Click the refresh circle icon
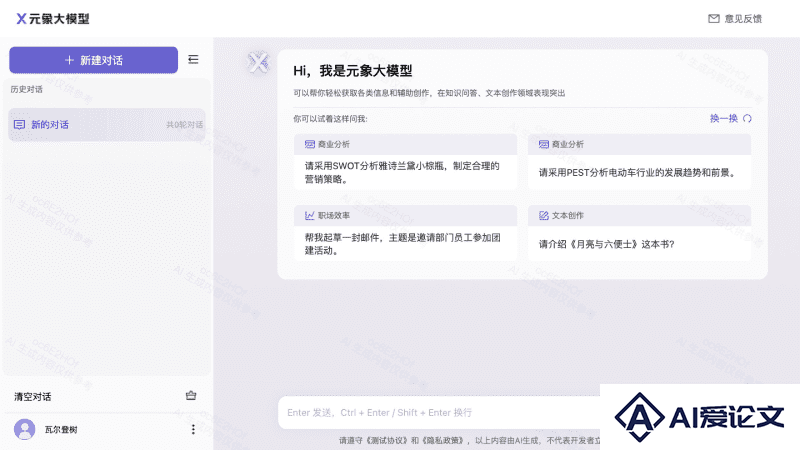 click(747, 118)
